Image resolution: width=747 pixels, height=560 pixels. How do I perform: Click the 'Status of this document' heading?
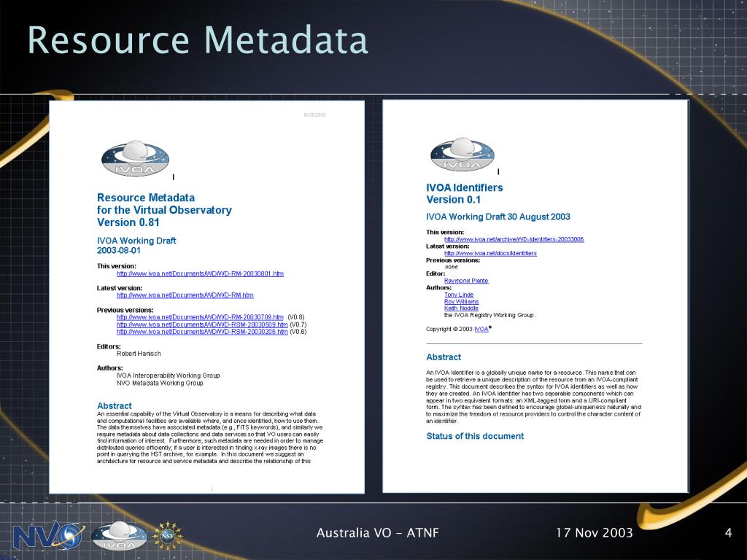[475, 436]
